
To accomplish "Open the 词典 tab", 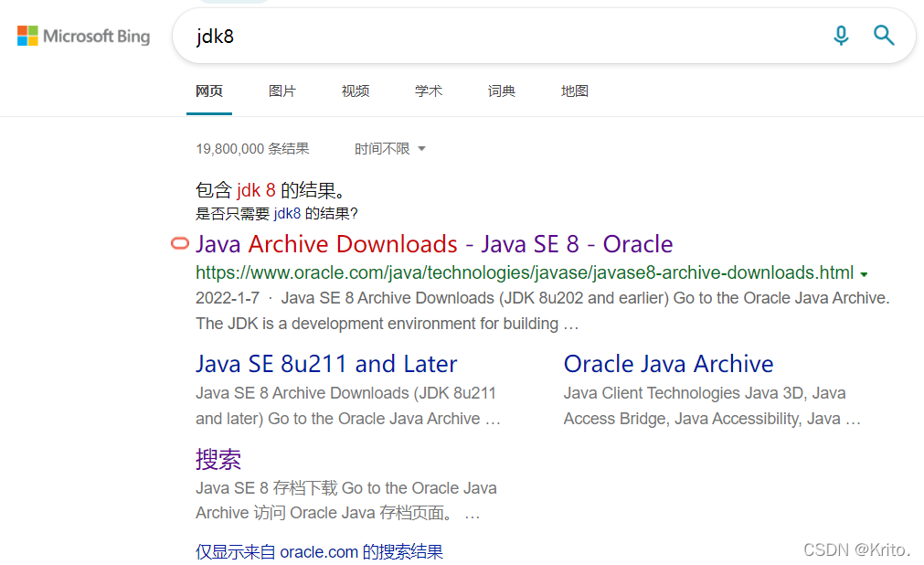I will click(x=502, y=91).
